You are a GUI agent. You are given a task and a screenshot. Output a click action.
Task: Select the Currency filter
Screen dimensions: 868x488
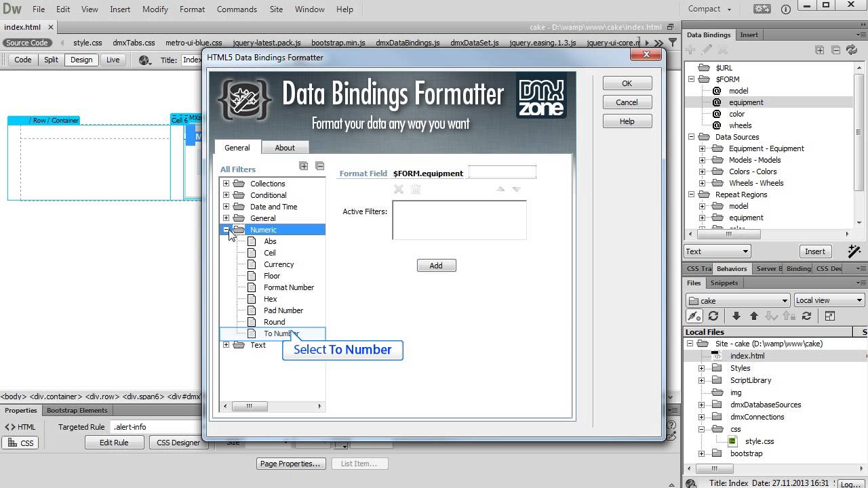[279, 264]
